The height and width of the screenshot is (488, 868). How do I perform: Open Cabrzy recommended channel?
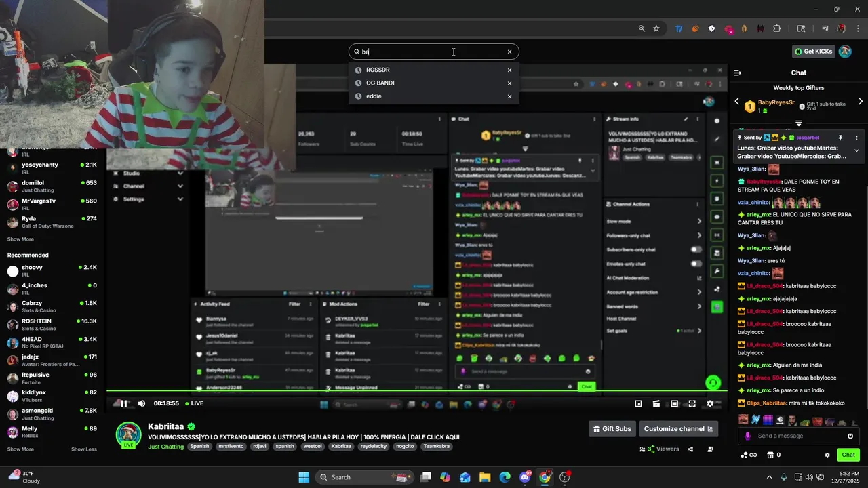[52, 307]
